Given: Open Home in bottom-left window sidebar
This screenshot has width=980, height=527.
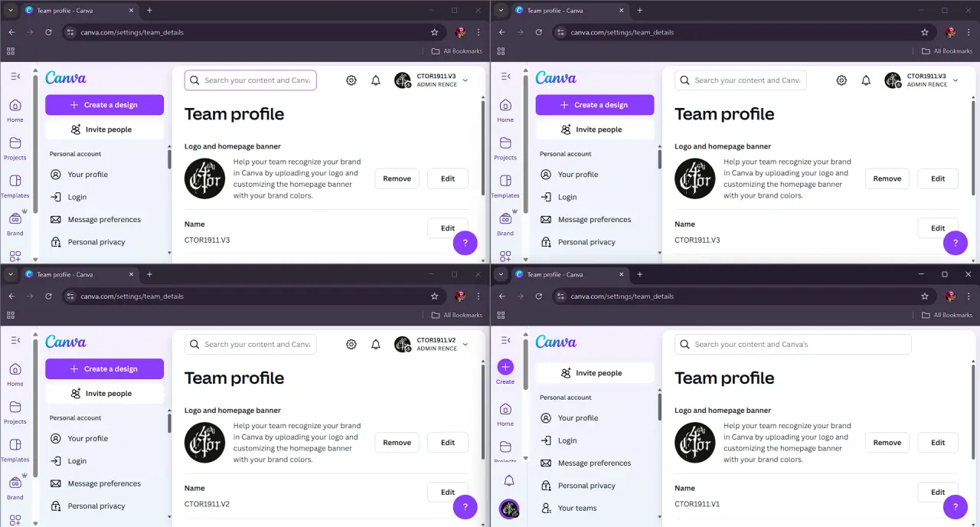Looking at the screenshot, I should pyautogui.click(x=15, y=375).
